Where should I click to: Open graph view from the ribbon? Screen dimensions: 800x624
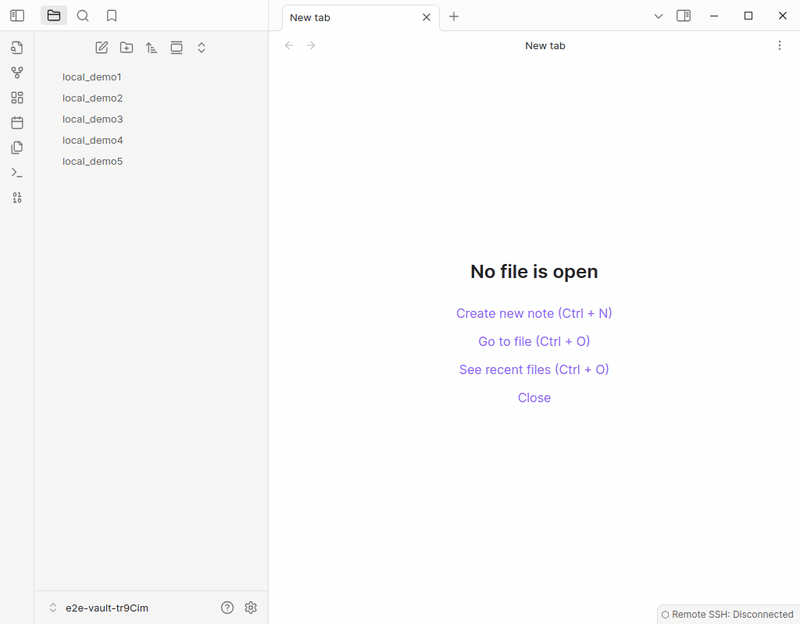coord(17,72)
